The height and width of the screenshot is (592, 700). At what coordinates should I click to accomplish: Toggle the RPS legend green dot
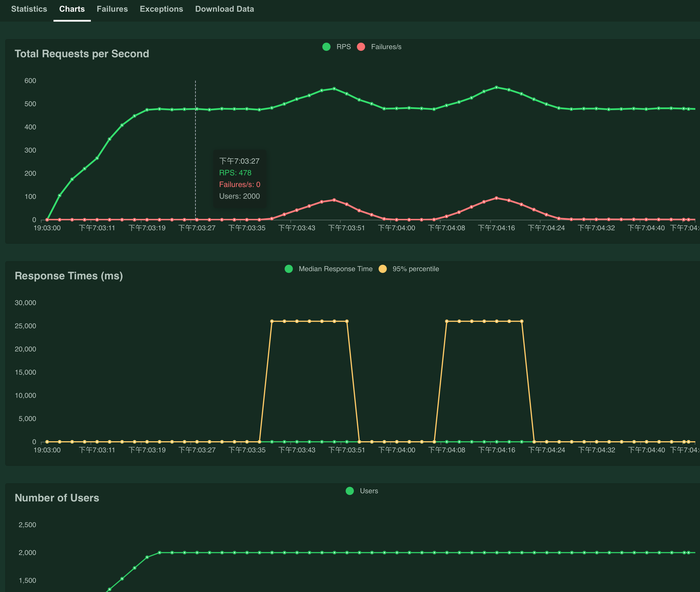tap(327, 47)
